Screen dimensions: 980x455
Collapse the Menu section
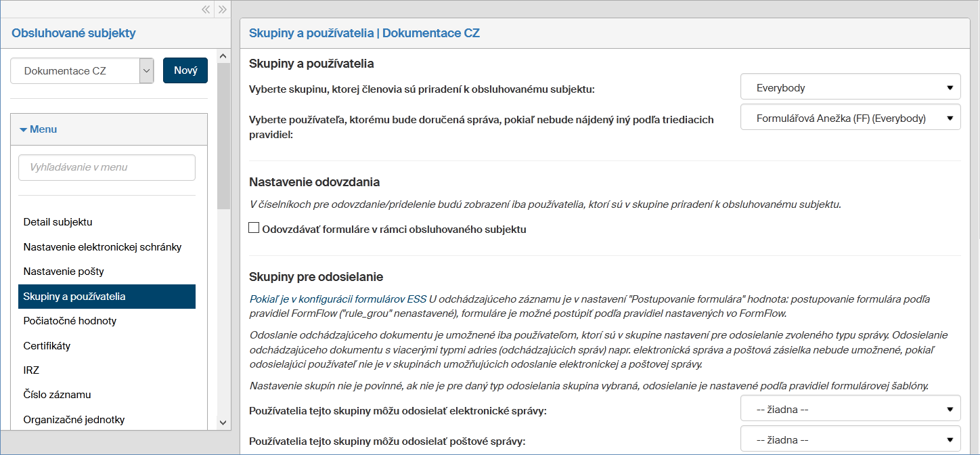(x=39, y=129)
